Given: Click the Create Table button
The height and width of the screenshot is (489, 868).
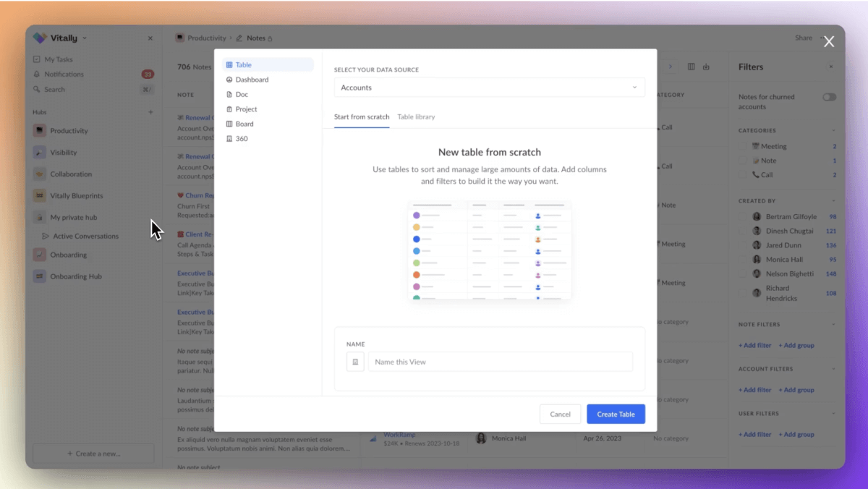Looking at the screenshot, I should [616, 414].
